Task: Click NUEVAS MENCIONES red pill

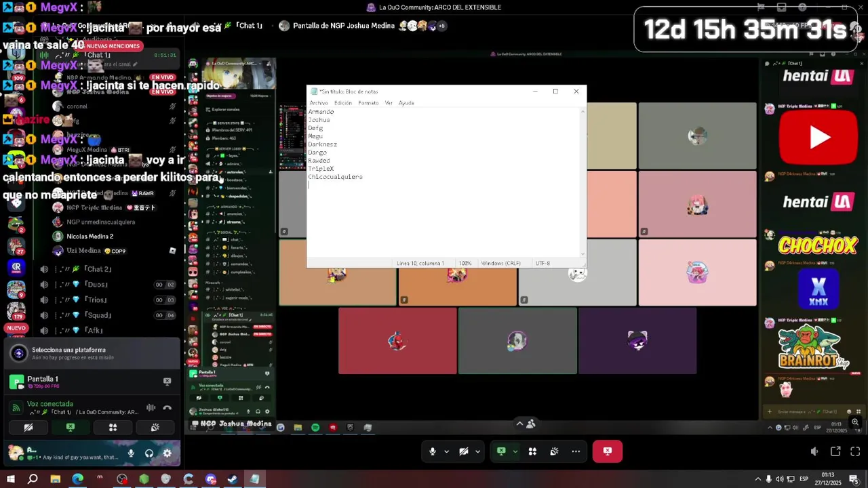Action: [113, 46]
